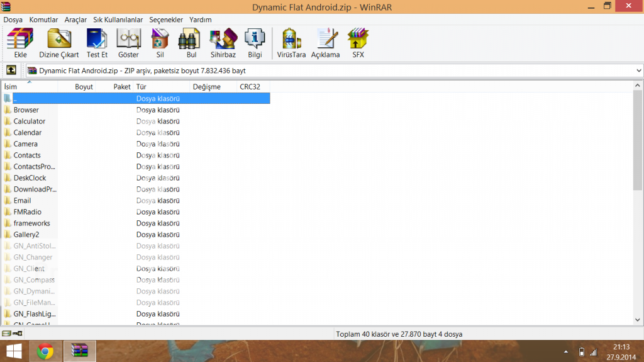
Task: Go up one folder level button
Action: pyautogui.click(x=11, y=71)
